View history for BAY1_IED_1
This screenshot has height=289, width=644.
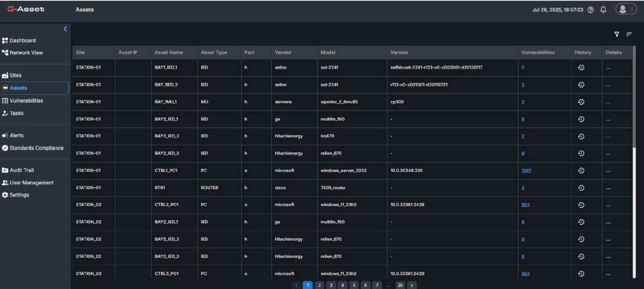click(x=581, y=67)
